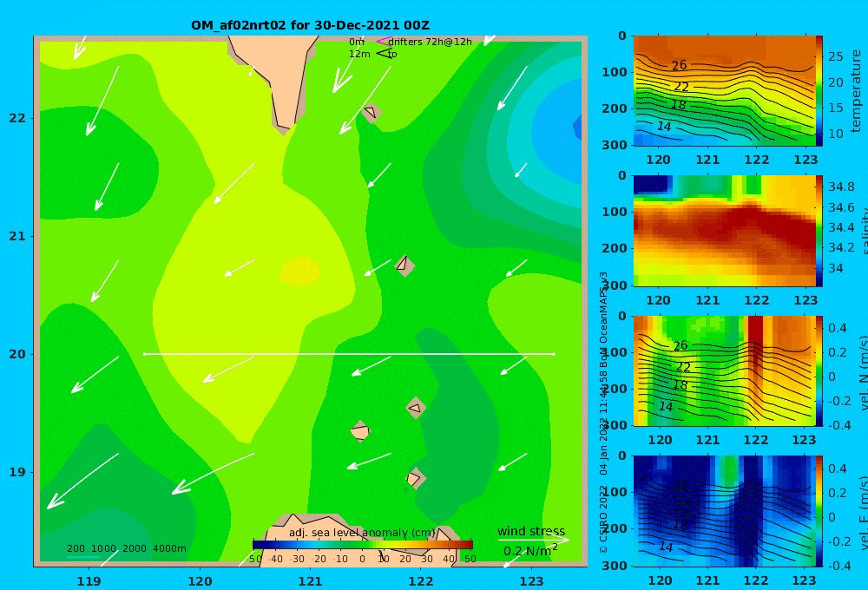Click the latitude 19 axis label

point(17,472)
